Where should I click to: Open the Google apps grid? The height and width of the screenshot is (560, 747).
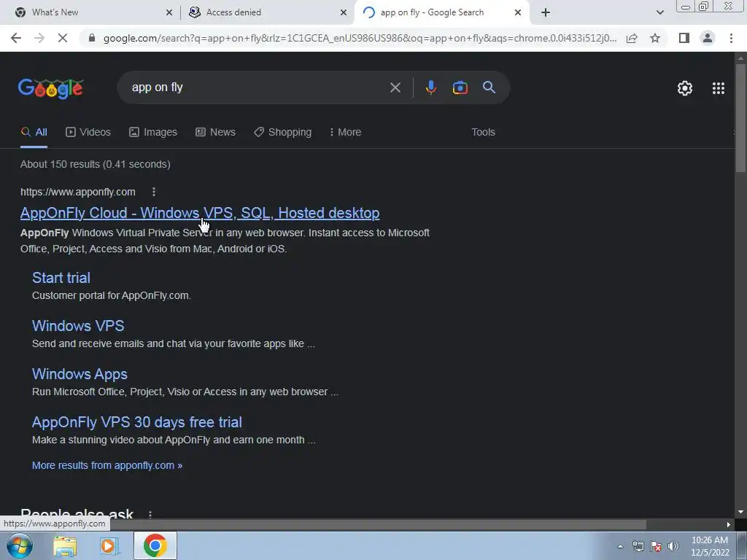coord(719,88)
